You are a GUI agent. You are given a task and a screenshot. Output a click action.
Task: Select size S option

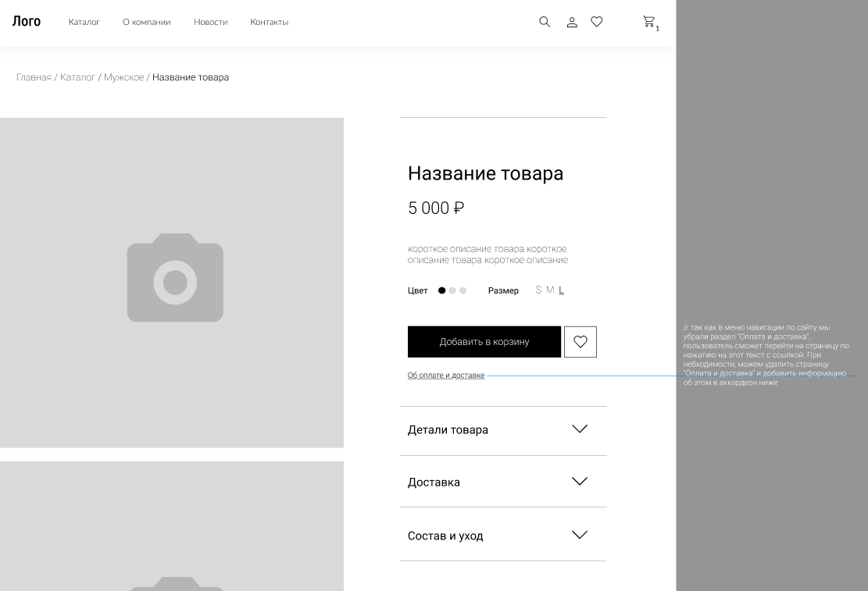tap(538, 290)
